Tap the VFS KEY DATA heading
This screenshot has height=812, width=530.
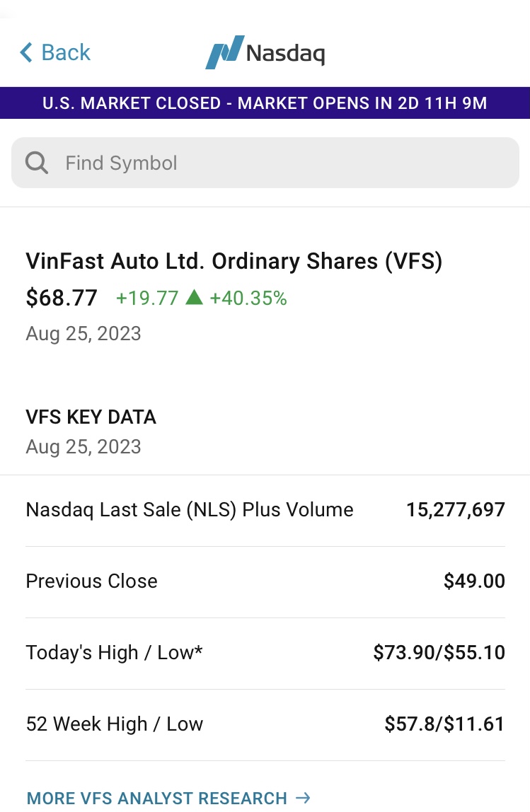tap(91, 417)
